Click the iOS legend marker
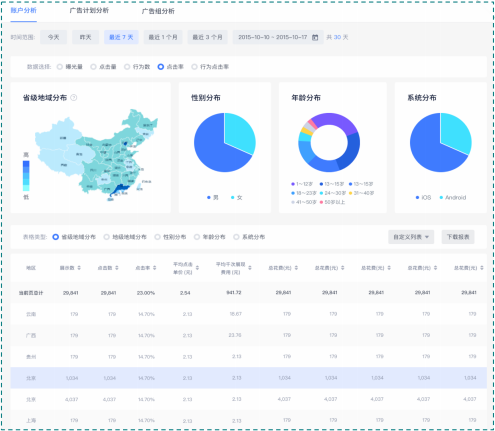The height and width of the screenshot is (431, 495). 417,198
